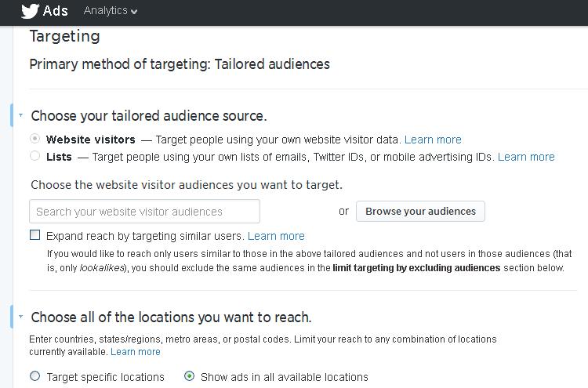Image resolution: width=588 pixels, height=388 pixels.
Task: Open the Analytics menu
Action: [105, 11]
